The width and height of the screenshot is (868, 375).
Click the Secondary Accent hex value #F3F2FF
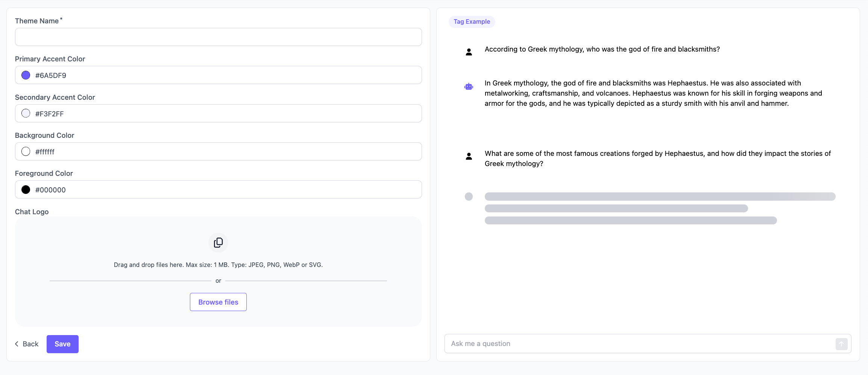pyautogui.click(x=50, y=114)
